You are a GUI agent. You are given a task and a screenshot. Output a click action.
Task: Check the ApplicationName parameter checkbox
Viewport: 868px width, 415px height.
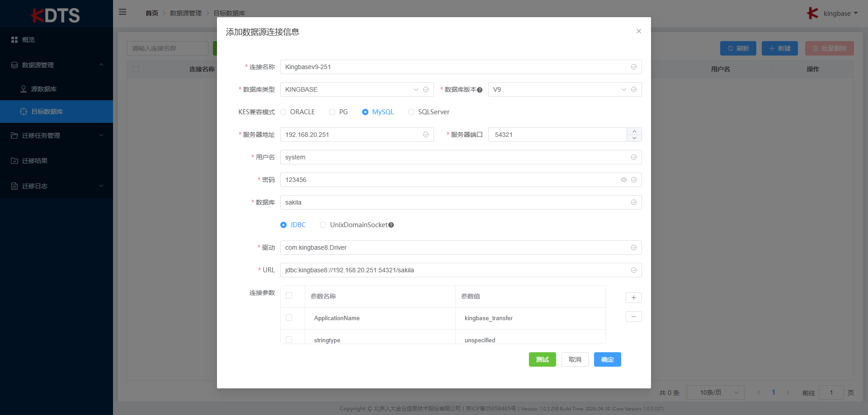pos(289,318)
